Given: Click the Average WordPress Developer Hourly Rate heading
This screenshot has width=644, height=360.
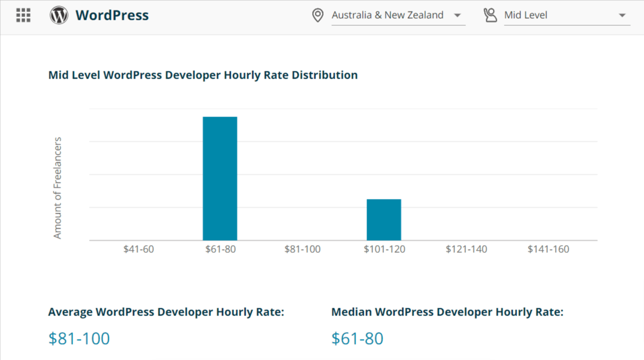Looking at the screenshot, I should click(166, 312).
